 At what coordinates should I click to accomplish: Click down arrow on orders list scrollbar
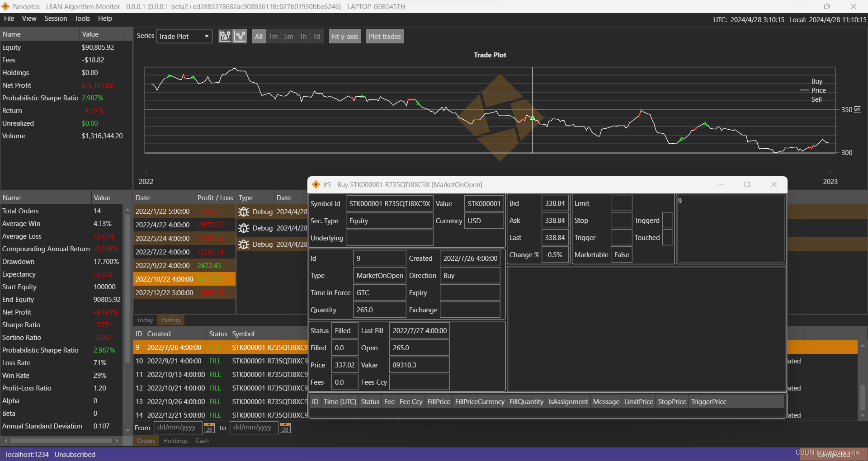tap(863, 416)
